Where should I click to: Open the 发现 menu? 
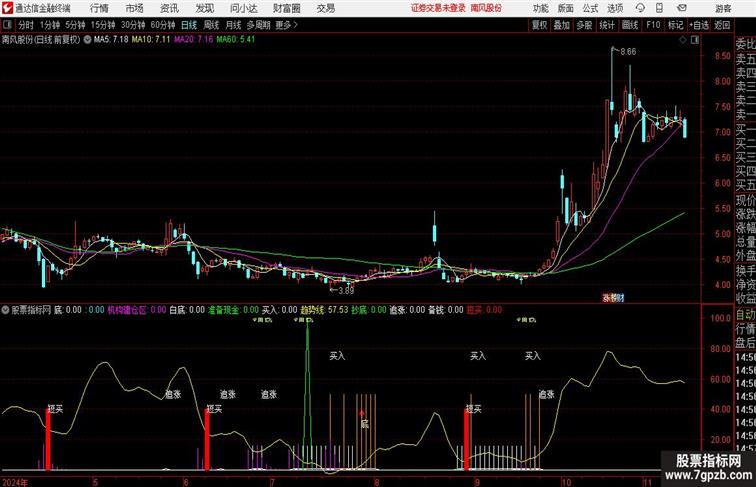204,8
